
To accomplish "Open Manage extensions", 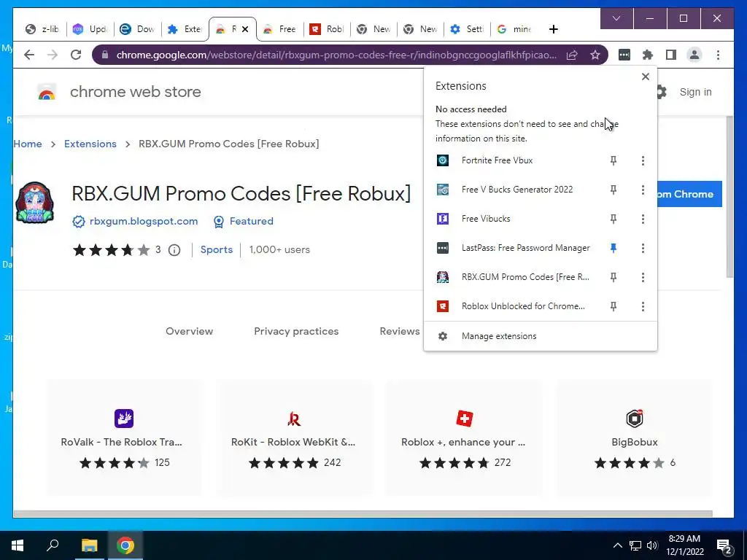I will 541,336.
